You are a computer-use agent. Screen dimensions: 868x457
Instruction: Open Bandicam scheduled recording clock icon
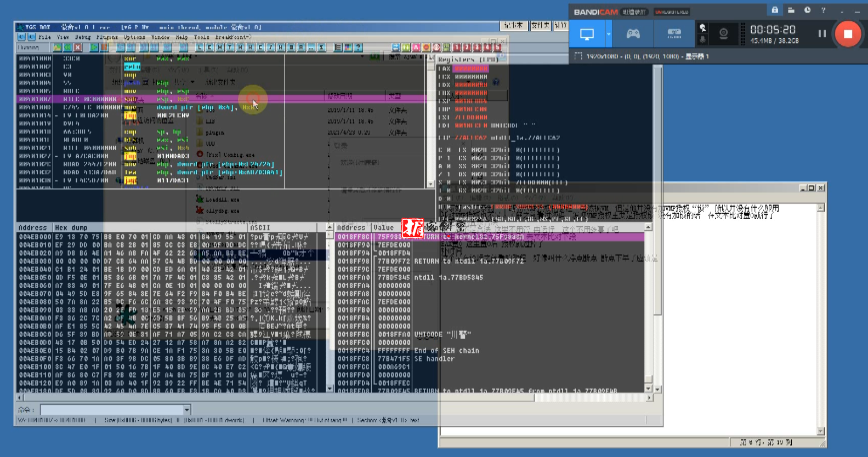coord(807,10)
